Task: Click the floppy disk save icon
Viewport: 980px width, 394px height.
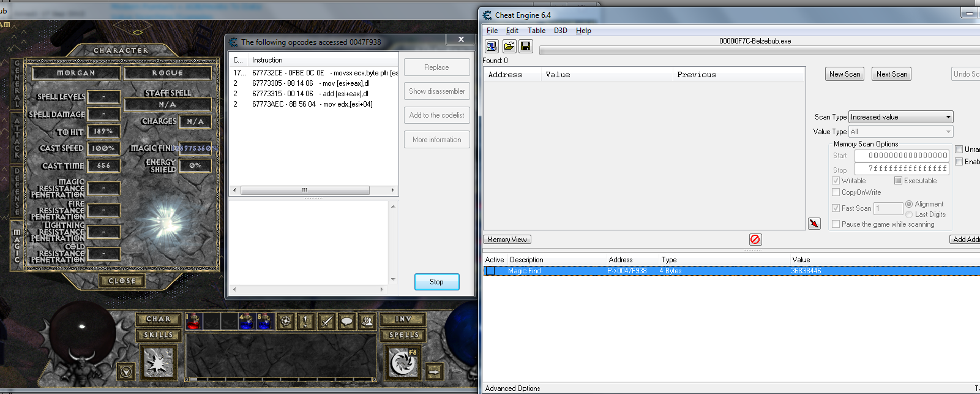Action: [x=526, y=46]
